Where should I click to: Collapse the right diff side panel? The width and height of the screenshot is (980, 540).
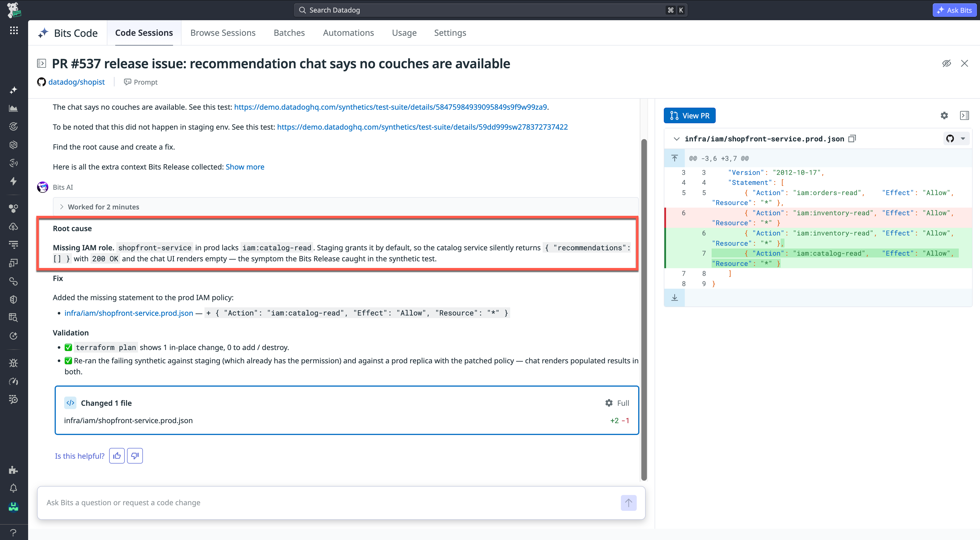[x=964, y=115]
